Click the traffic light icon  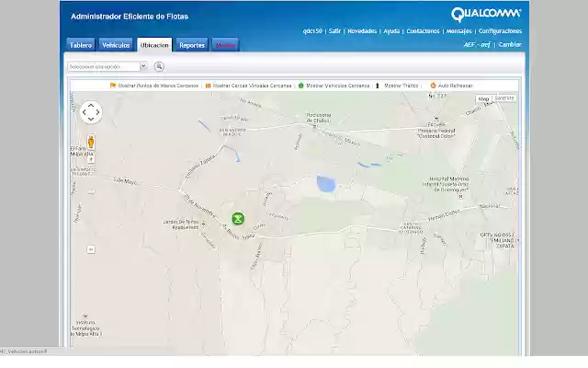click(x=378, y=86)
